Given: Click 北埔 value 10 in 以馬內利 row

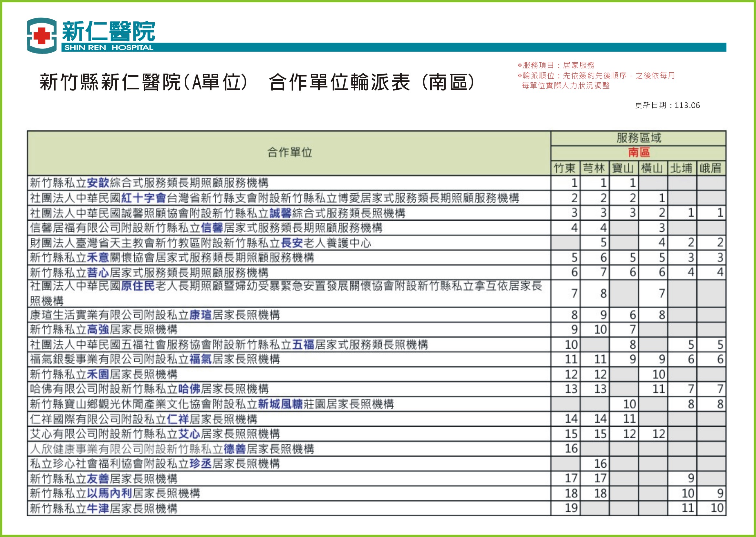Looking at the screenshot, I should coord(688,493).
